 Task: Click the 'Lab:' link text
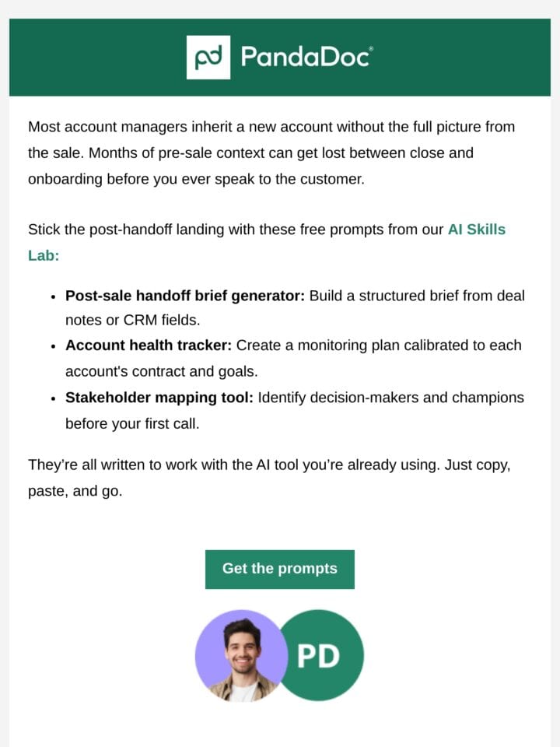44,255
